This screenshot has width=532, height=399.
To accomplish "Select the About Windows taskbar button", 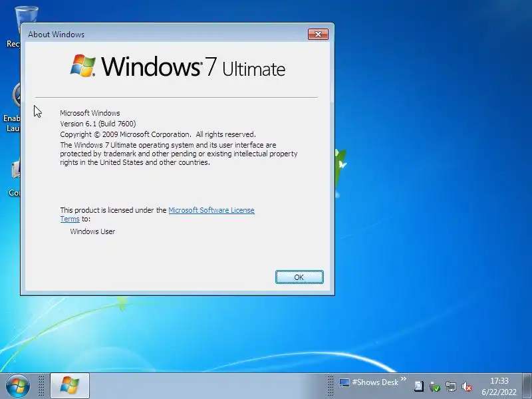I will (x=70, y=386).
